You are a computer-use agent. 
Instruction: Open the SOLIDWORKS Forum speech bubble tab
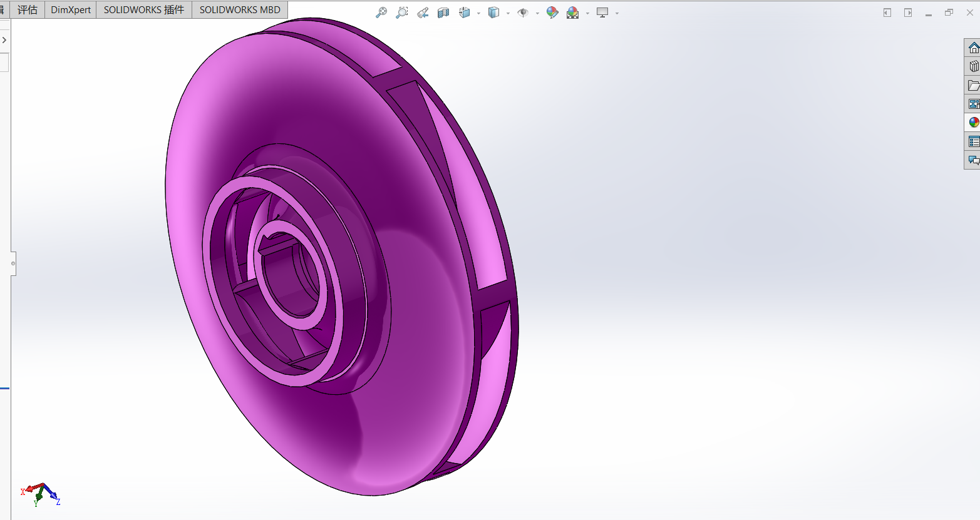[x=973, y=160]
